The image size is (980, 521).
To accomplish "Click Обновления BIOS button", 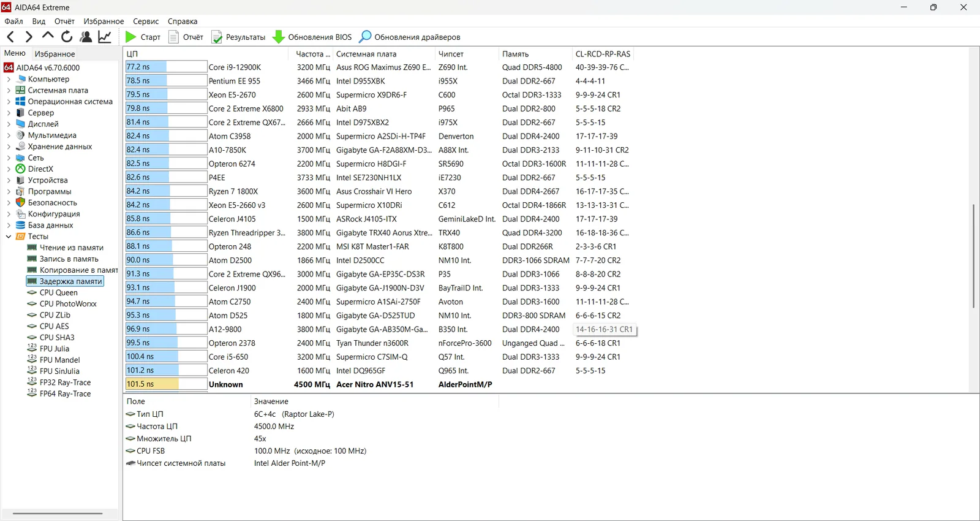I will 312,37.
